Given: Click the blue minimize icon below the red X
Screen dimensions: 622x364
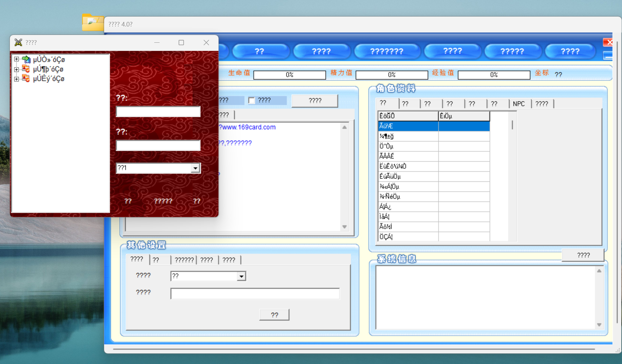Looking at the screenshot, I should [608, 55].
